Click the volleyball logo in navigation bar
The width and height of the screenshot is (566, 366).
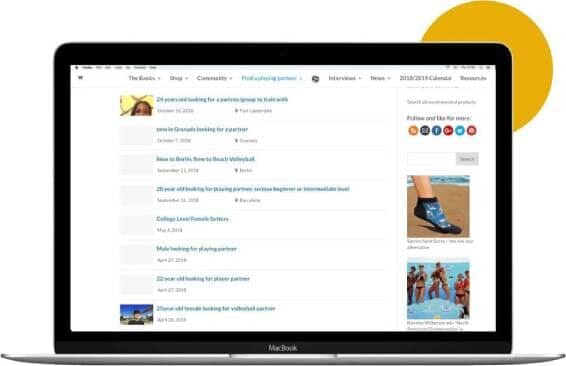tap(315, 79)
